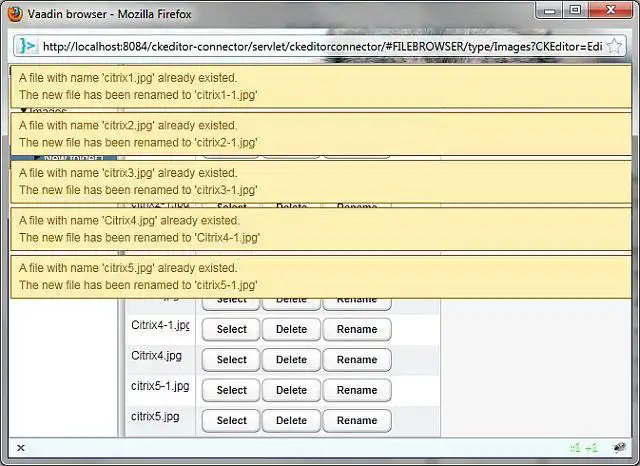Select the citrix5.jpg file
The width and height of the screenshot is (640, 466).
point(231,421)
